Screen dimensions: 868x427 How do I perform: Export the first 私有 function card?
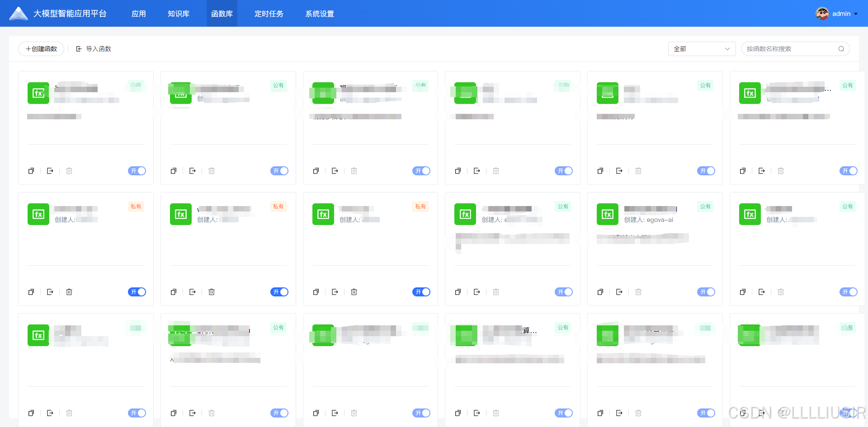[50, 292]
